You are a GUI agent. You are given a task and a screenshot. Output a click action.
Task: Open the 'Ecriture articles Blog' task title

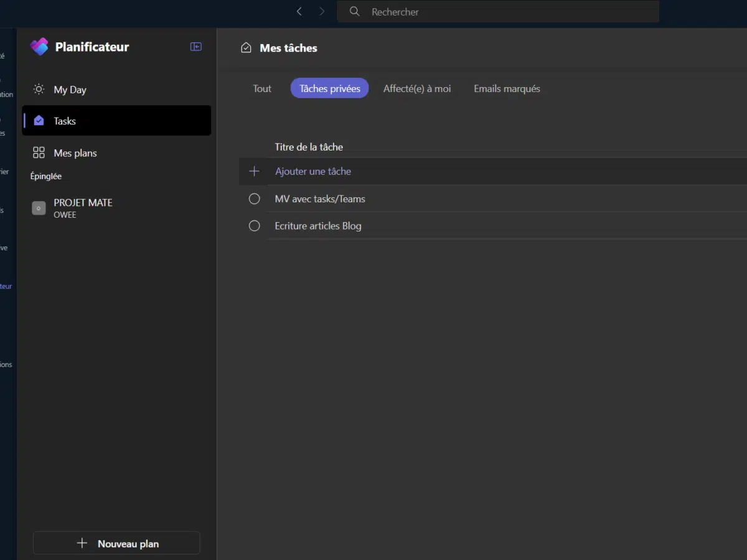click(318, 226)
